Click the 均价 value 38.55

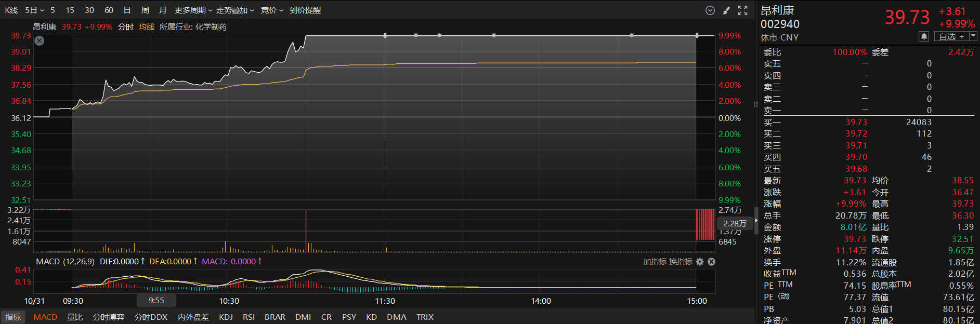point(963,180)
